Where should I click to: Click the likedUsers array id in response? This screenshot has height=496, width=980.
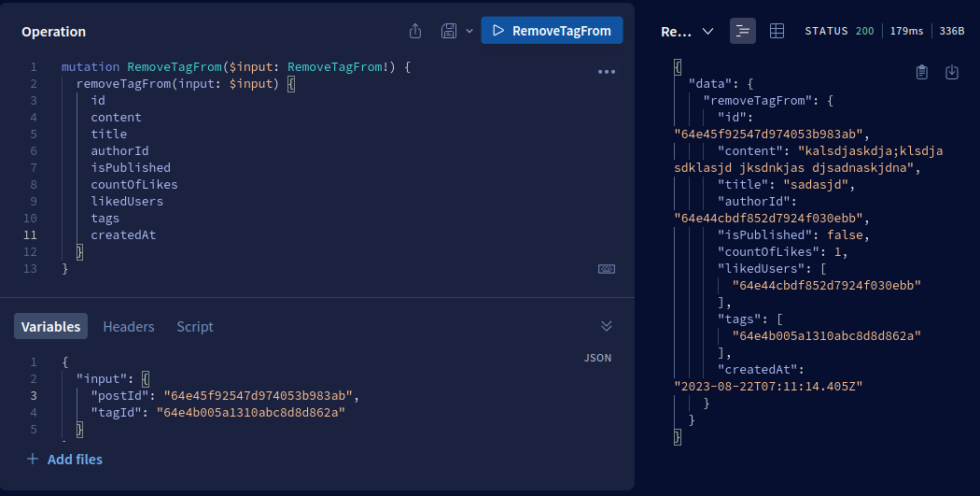click(x=826, y=285)
